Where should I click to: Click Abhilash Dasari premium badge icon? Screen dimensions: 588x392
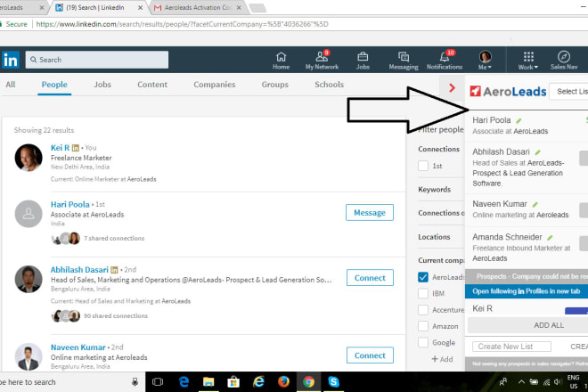coord(114,270)
